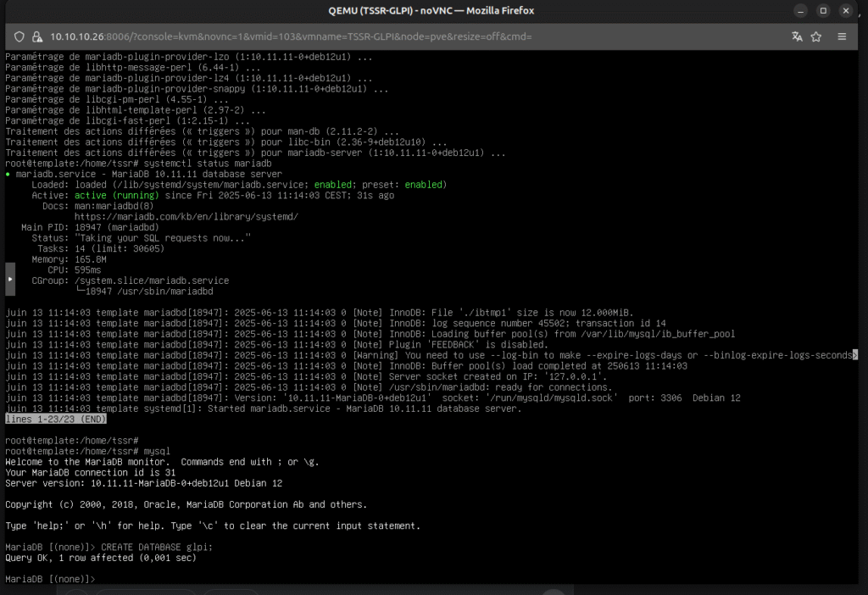Bookmark this page with the star icon
The width and height of the screenshot is (868, 595).
click(816, 36)
